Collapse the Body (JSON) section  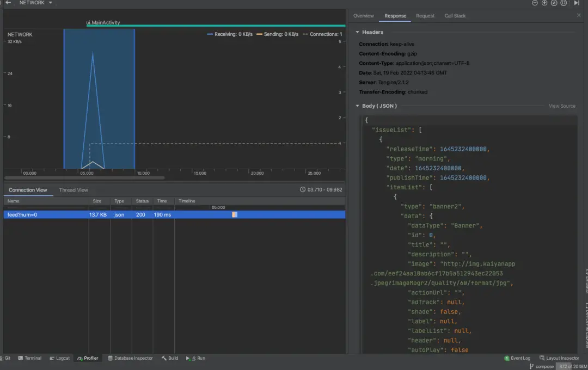tap(358, 106)
